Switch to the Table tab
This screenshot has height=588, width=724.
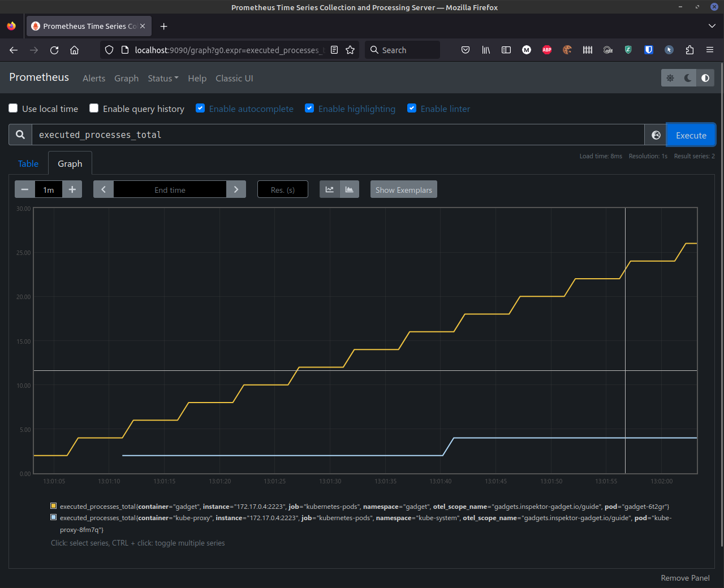coord(28,164)
